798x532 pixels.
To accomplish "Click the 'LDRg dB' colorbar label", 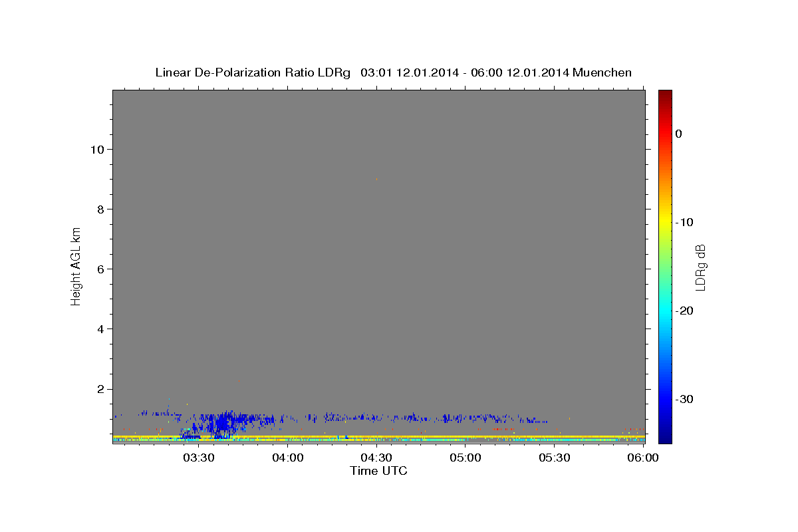I will click(x=700, y=267).
